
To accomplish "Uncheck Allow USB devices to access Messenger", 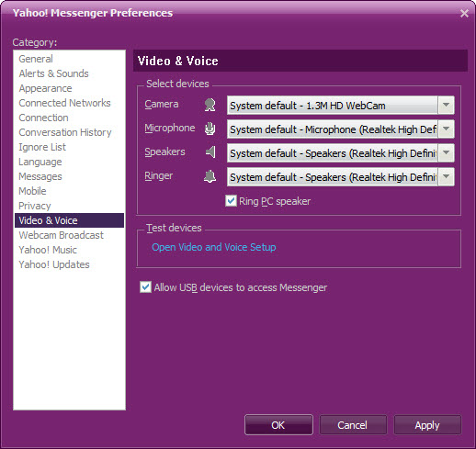I will 145,287.
